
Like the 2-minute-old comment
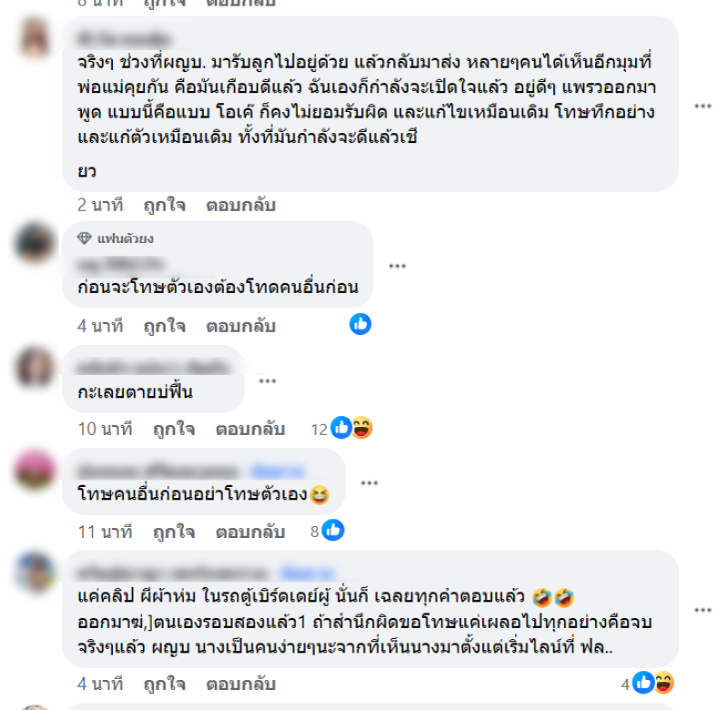click(165, 205)
